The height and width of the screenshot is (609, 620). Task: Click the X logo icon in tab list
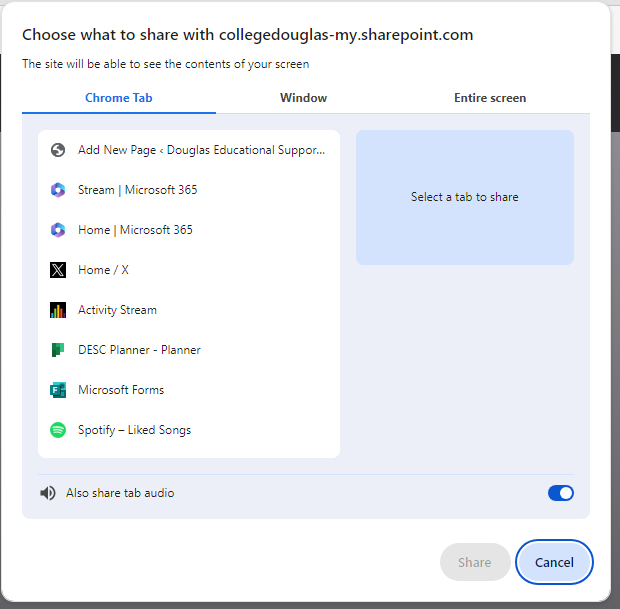click(58, 270)
